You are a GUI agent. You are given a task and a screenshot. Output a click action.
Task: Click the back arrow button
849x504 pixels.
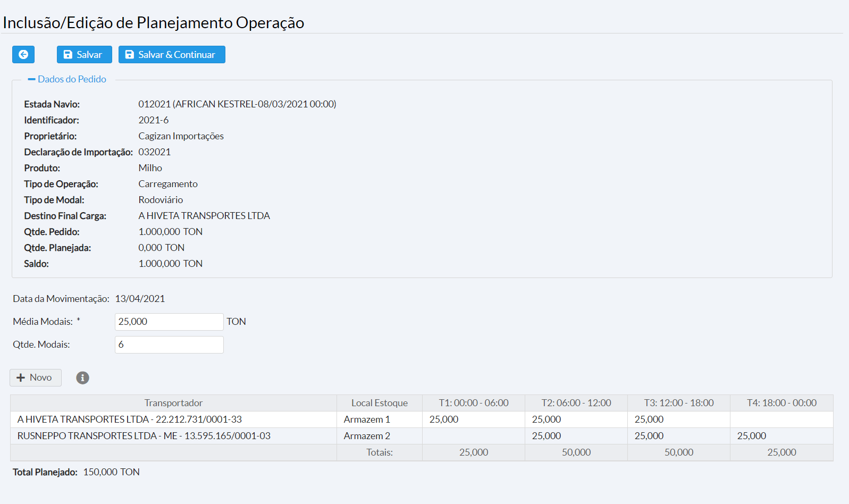point(23,54)
